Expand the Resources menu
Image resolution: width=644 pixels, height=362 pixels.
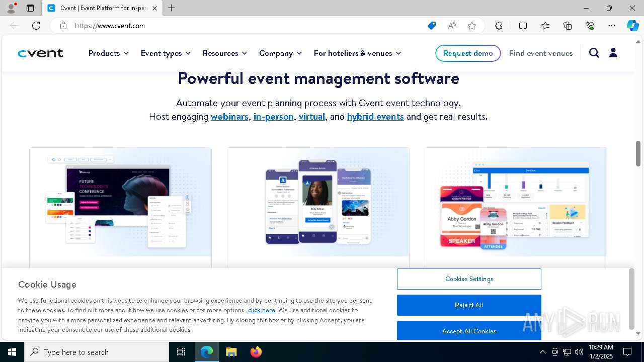225,53
